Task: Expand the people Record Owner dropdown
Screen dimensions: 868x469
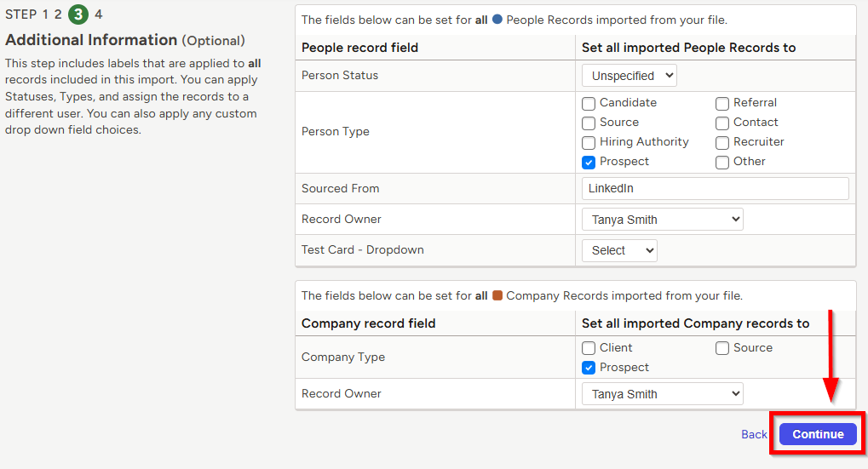Action: [x=663, y=220]
